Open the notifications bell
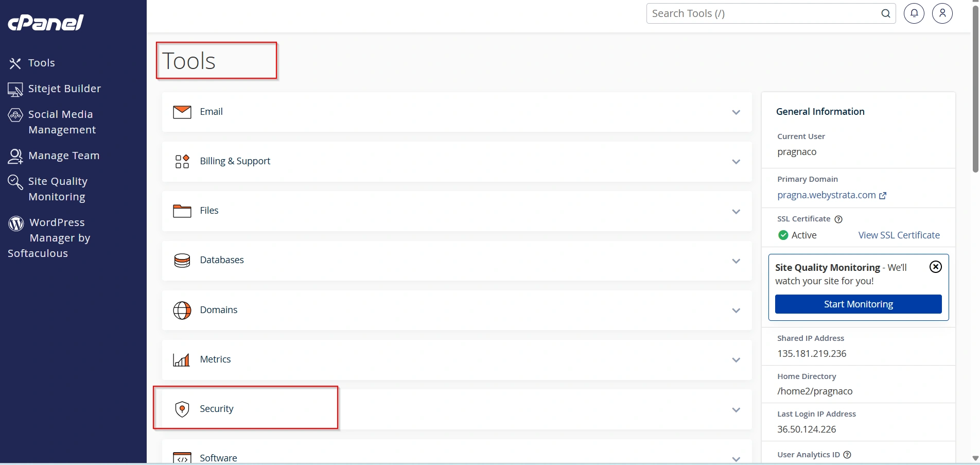The height and width of the screenshot is (465, 980). [x=914, y=13]
